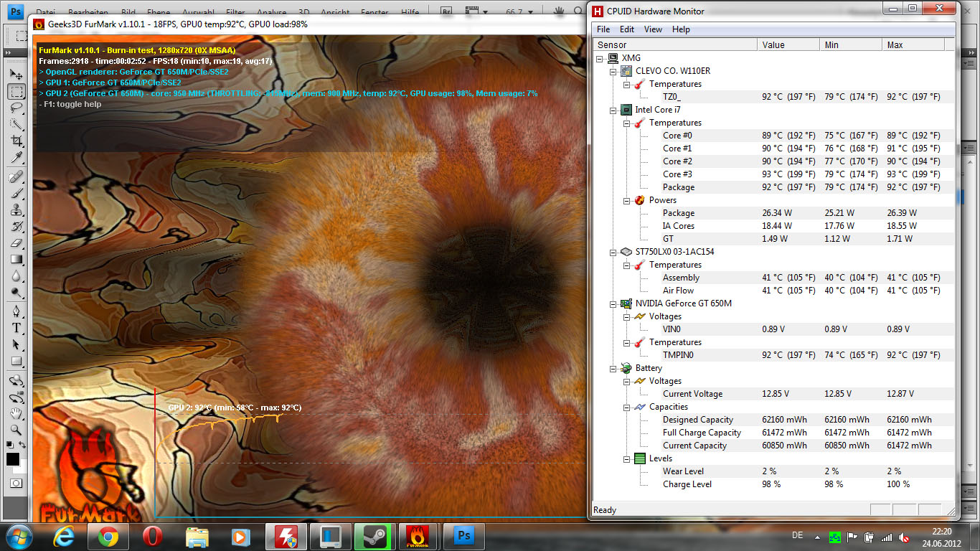
Task: Click the Max column header
Action: point(913,44)
